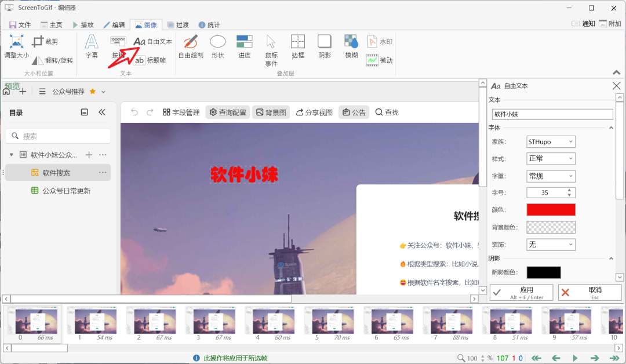Open the 翻转/旋转 tool
The height and width of the screenshot is (364, 626).
tap(53, 60)
